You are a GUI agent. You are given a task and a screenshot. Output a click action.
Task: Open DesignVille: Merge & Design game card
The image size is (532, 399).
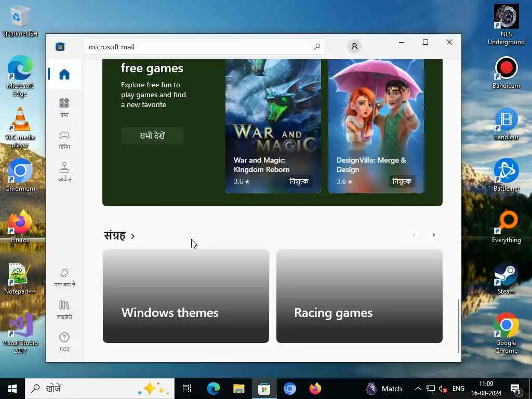click(x=376, y=126)
